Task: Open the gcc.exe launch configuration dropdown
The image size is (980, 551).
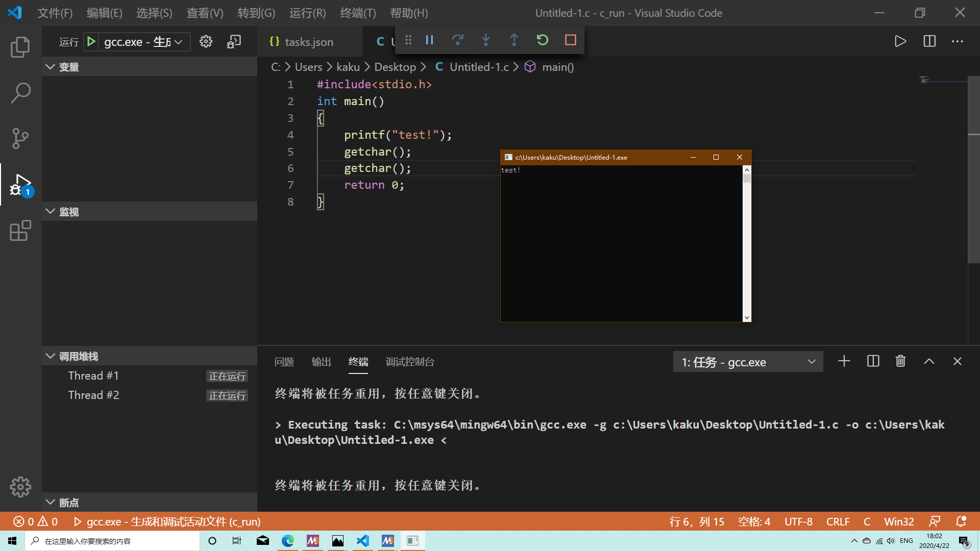Action: click(136, 41)
